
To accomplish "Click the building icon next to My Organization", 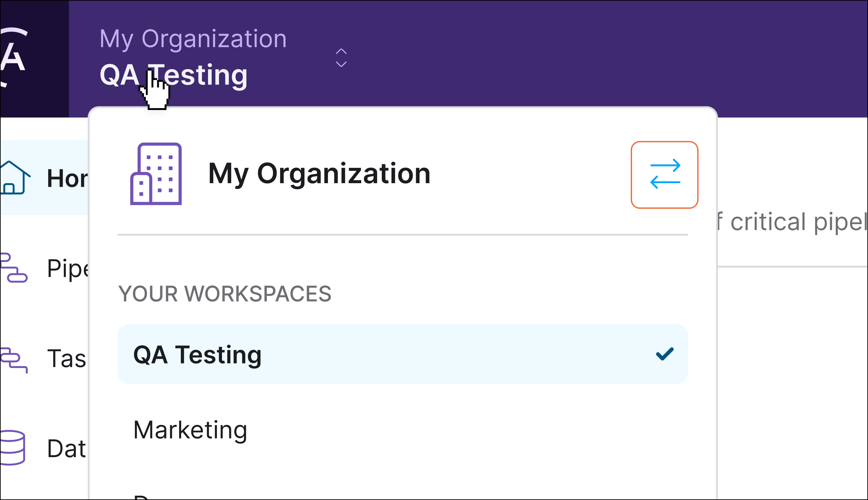I will (x=156, y=174).
